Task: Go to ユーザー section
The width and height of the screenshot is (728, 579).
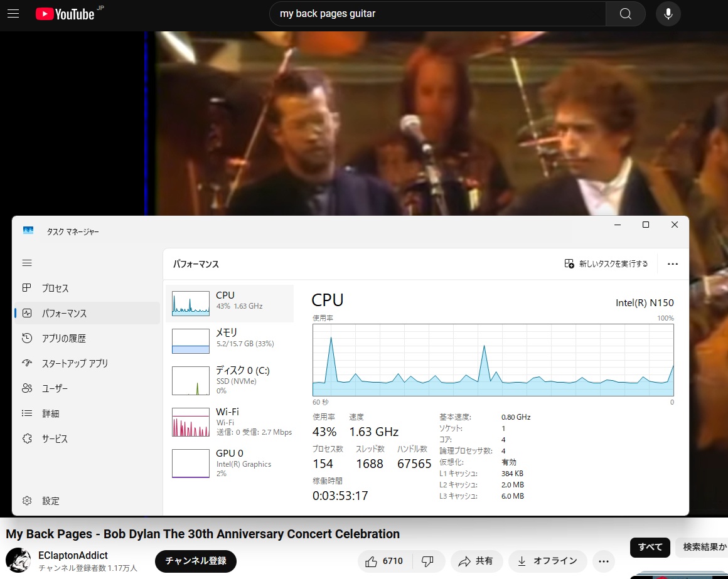Action: click(55, 388)
